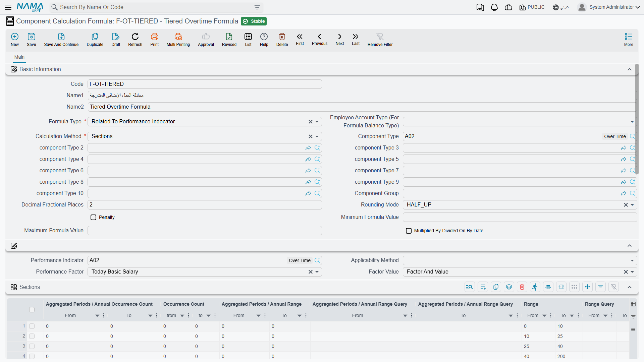
Task: Open Multi Printing
Action: tap(178, 37)
